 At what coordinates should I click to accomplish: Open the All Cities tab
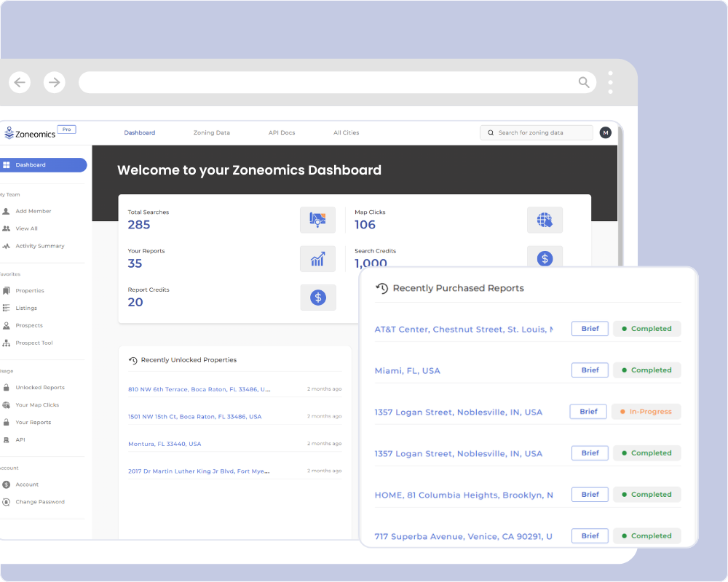pos(346,132)
